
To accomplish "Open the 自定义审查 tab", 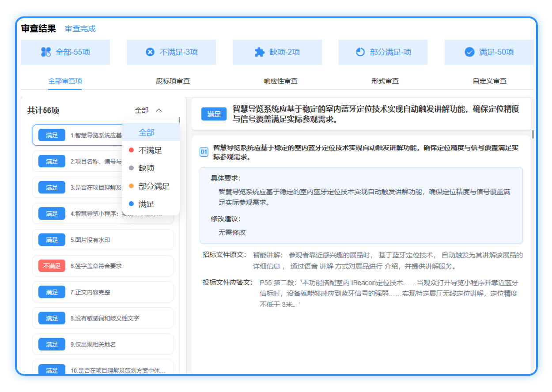I will (x=489, y=81).
